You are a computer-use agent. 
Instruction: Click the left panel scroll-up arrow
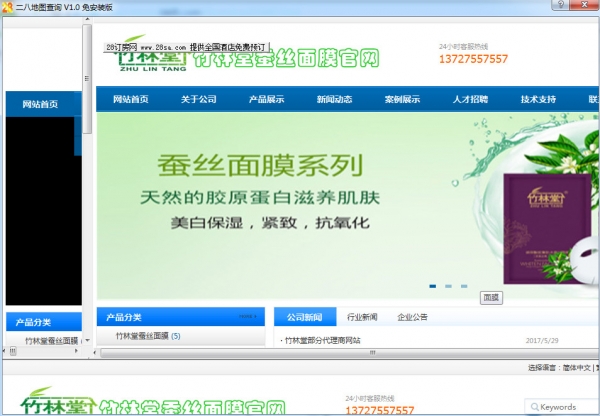click(x=87, y=19)
